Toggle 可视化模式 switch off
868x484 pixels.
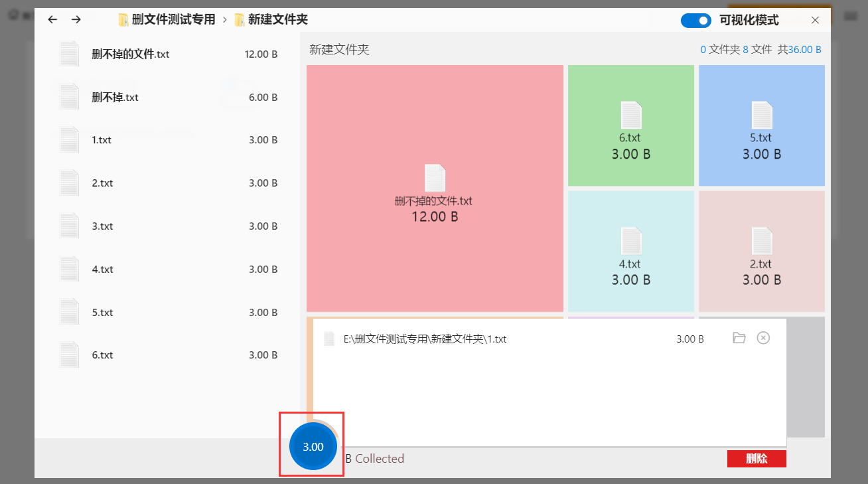695,21
